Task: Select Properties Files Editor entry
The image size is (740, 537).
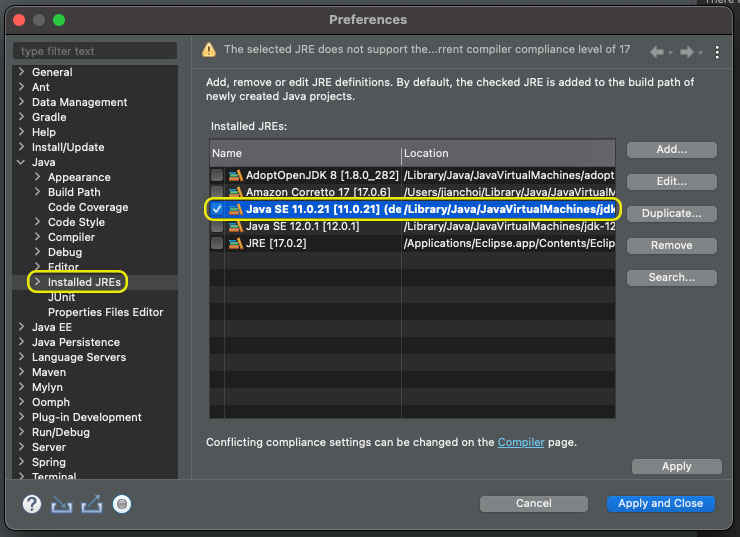Action: coord(106,312)
